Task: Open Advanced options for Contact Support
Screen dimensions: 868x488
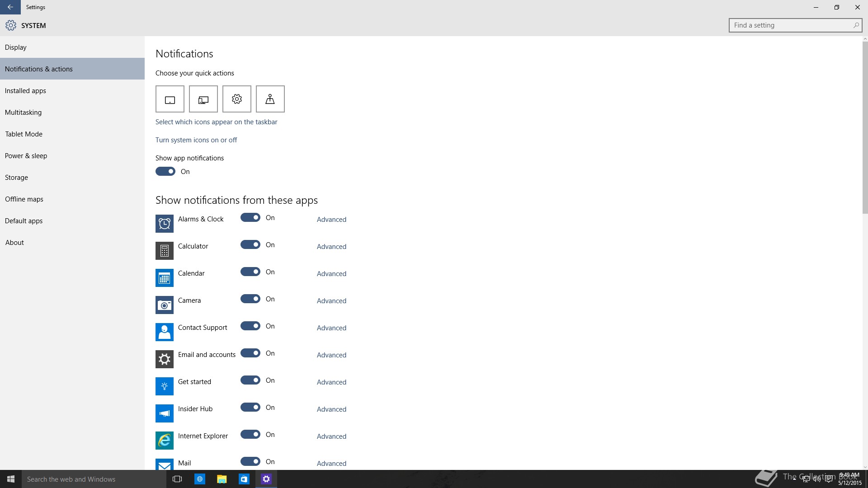Action: [331, 328]
